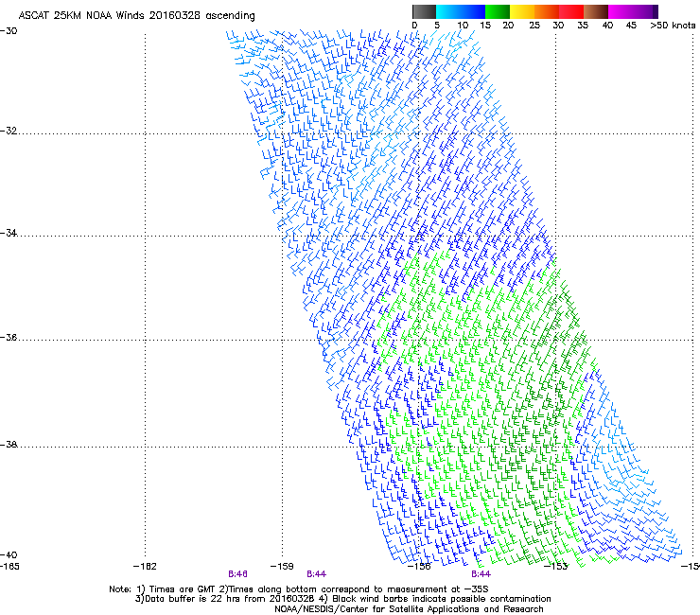This screenshot has width=700, height=615.
Task: Click the purple '8:46' time stamp
Action: click(237, 574)
